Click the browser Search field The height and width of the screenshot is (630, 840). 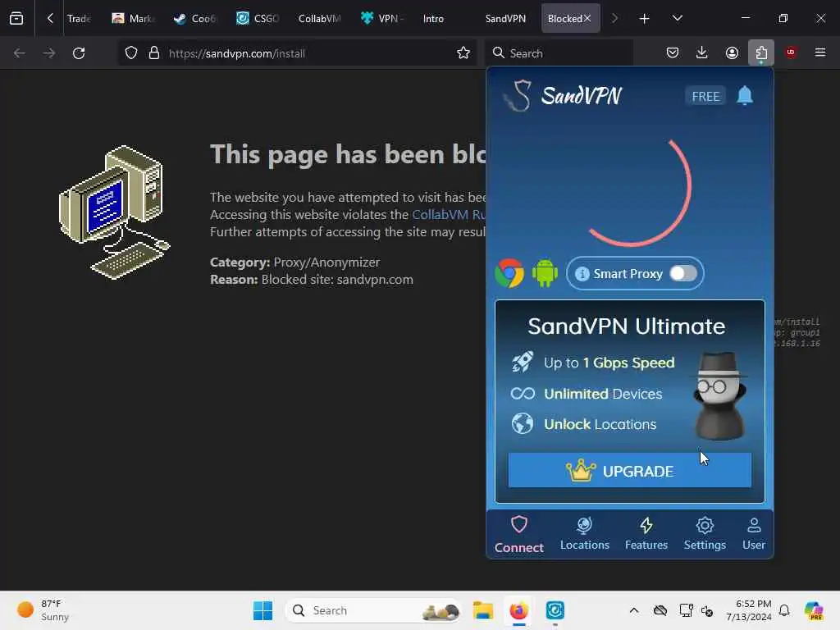(x=559, y=53)
